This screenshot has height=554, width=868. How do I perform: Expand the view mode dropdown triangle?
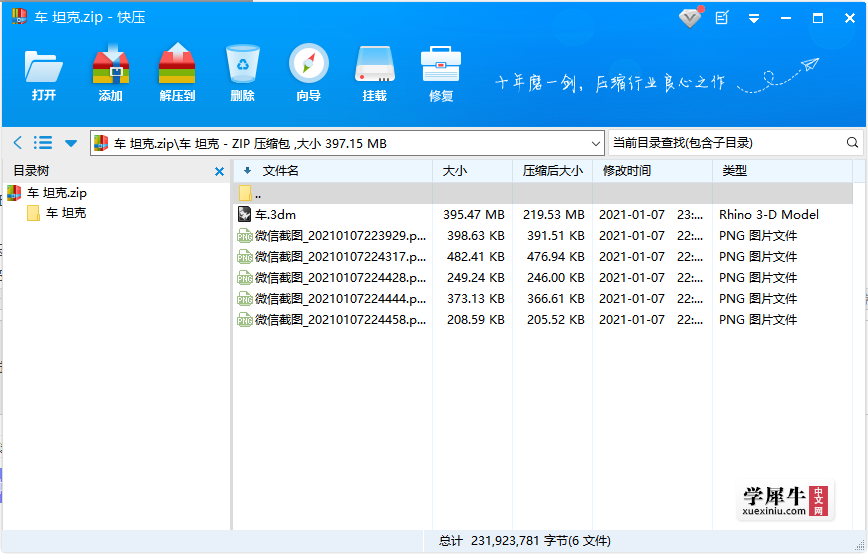tap(71, 143)
